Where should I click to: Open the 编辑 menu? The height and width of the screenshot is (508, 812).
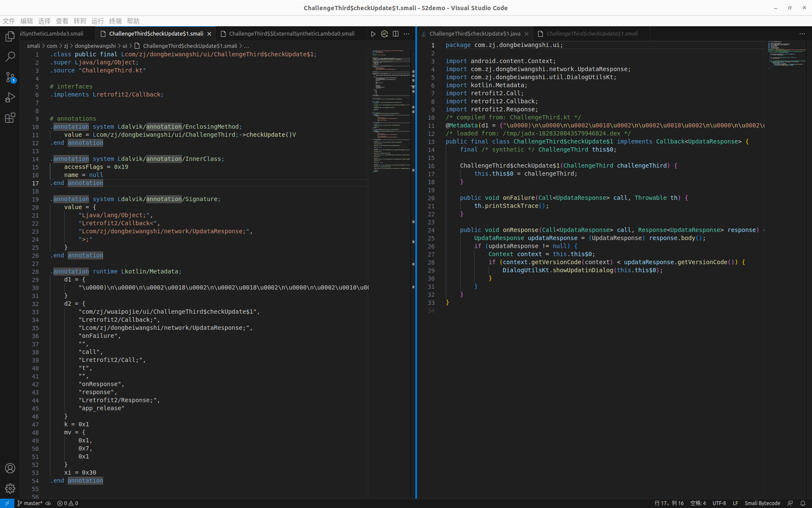pyautogui.click(x=27, y=21)
